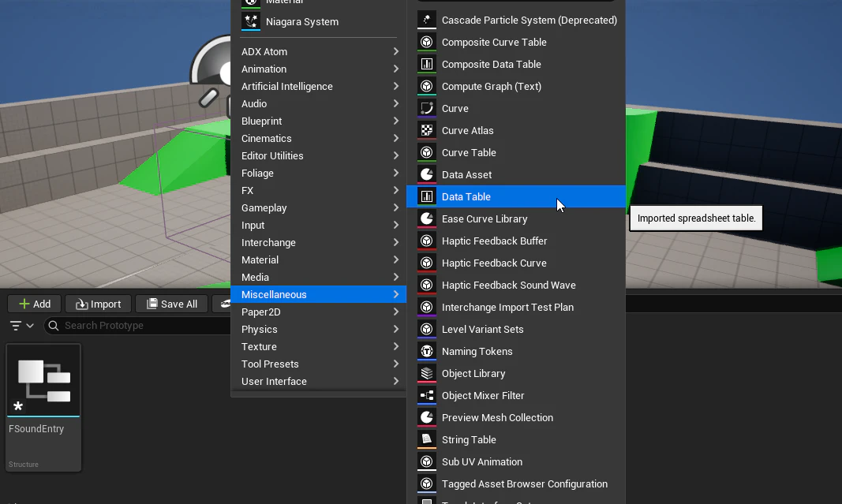Click the Composite Data Table icon
842x504 pixels.
[x=426, y=64]
